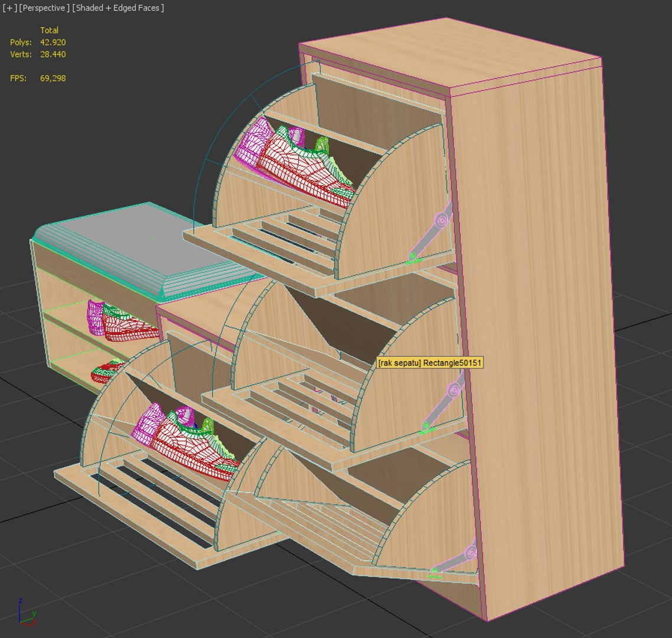This screenshot has width=672, height=638.
Task: Click the FPS value 69,298
Action: [53, 78]
